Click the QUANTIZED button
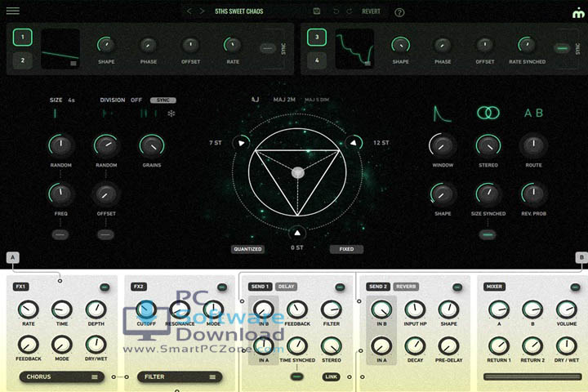The width and height of the screenshot is (588, 392). click(247, 249)
